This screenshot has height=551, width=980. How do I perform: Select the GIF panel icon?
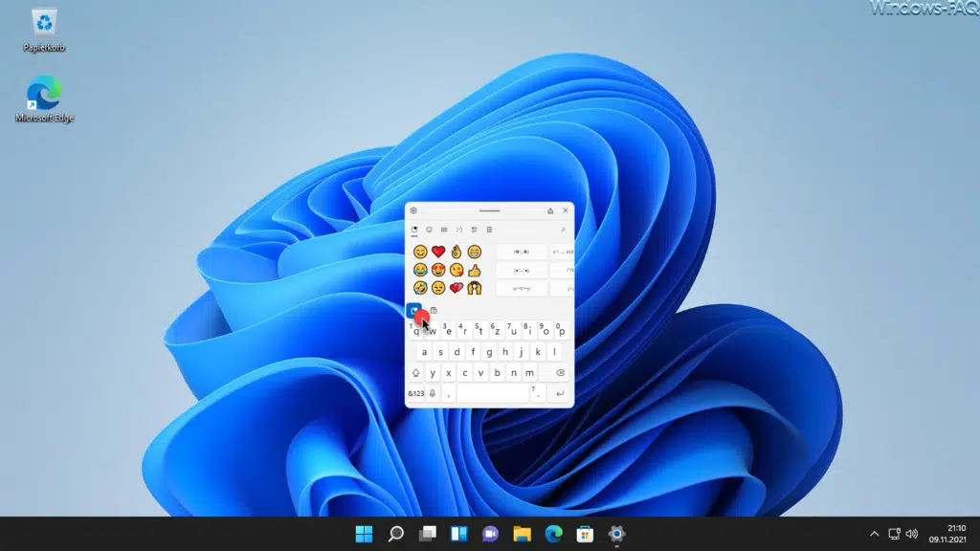point(442,229)
